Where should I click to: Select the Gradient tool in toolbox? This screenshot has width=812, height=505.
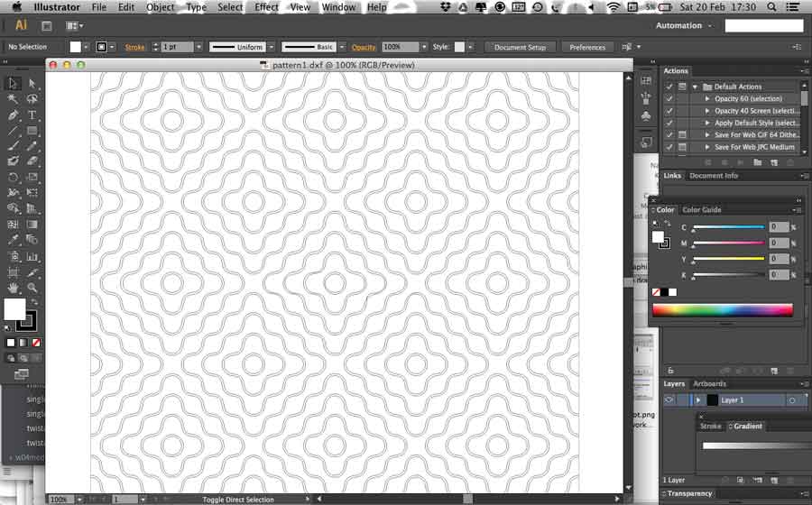coord(32,224)
